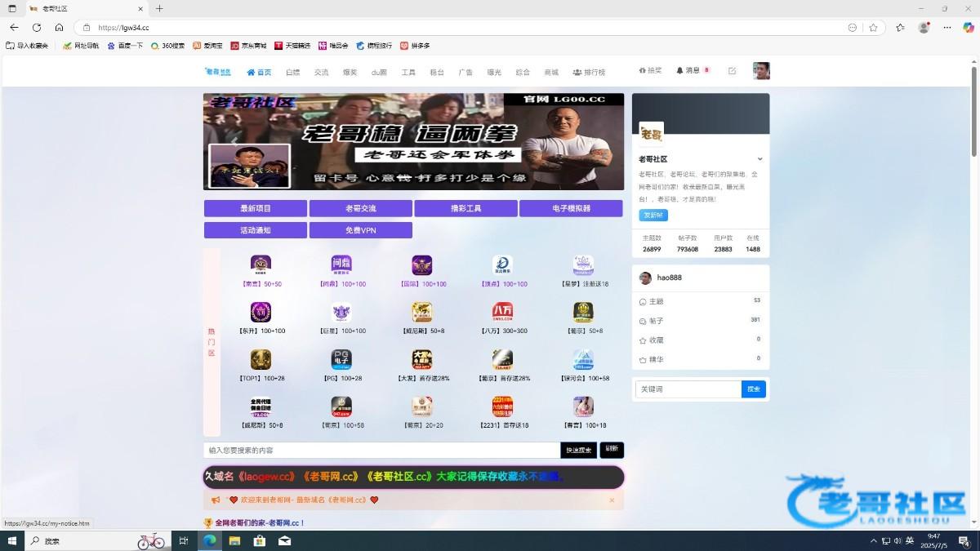980x551 pixels.
Task: Open Microsoft Edge in the taskbar
Action: [209, 540]
